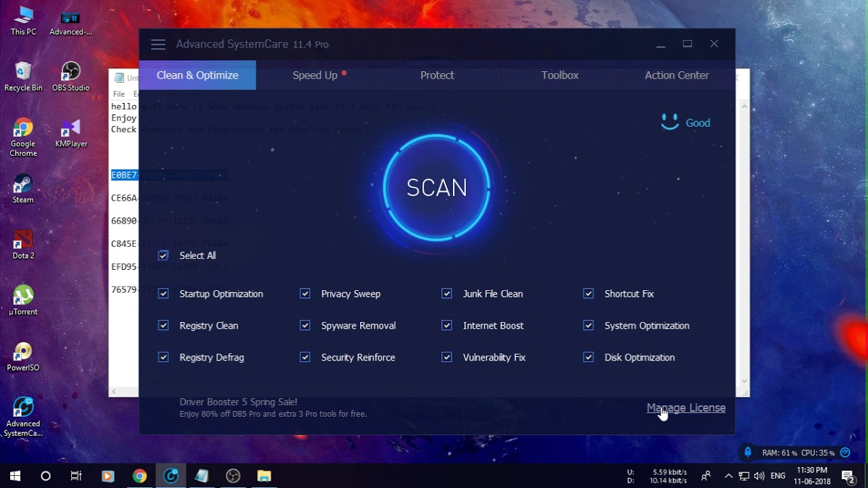Click Advanced SystemCare taskbar icon

170,476
